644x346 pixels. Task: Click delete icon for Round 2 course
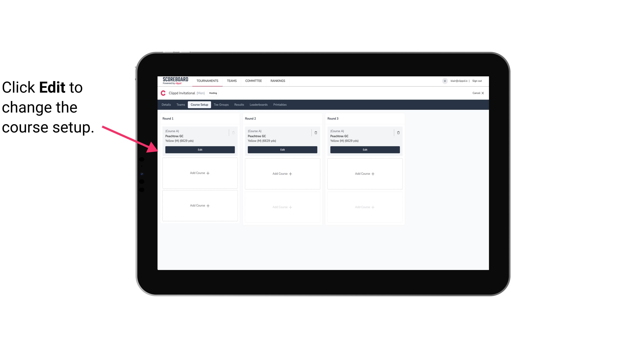pos(316,132)
